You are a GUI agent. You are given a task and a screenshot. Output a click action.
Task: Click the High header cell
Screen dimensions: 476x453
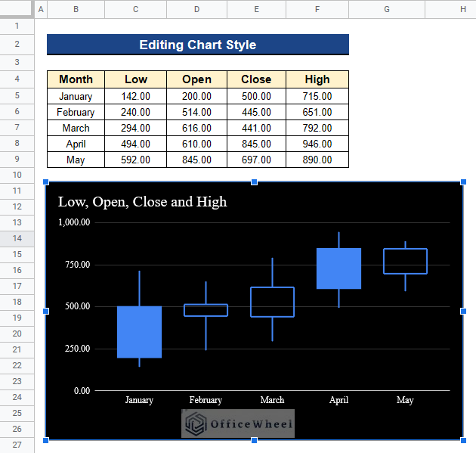(317, 79)
